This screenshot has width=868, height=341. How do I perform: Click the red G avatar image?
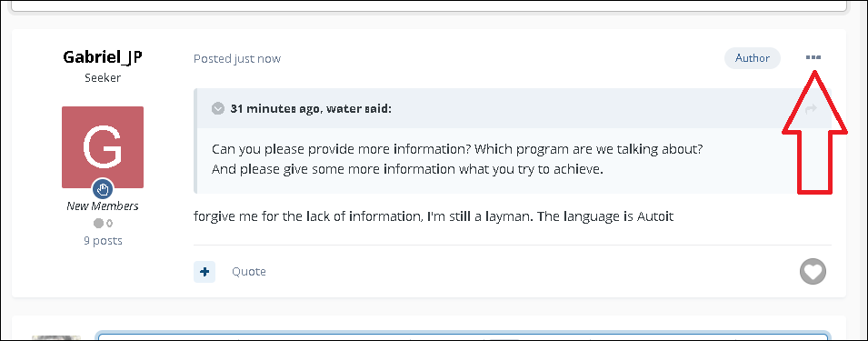pyautogui.click(x=103, y=147)
